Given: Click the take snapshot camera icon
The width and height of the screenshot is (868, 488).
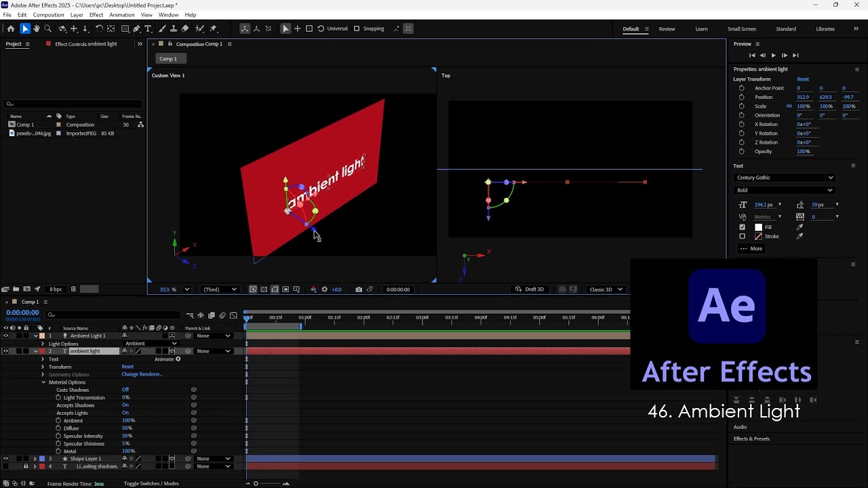Looking at the screenshot, I should pyautogui.click(x=359, y=289).
